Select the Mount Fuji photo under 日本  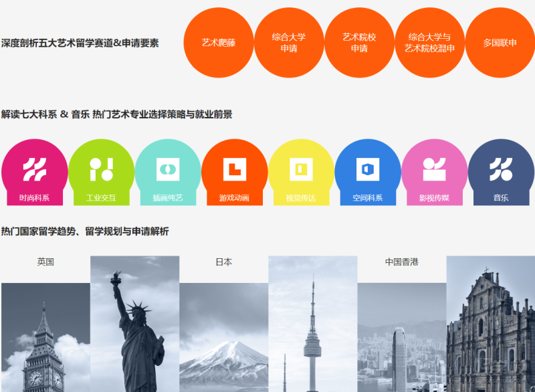pyautogui.click(x=223, y=337)
